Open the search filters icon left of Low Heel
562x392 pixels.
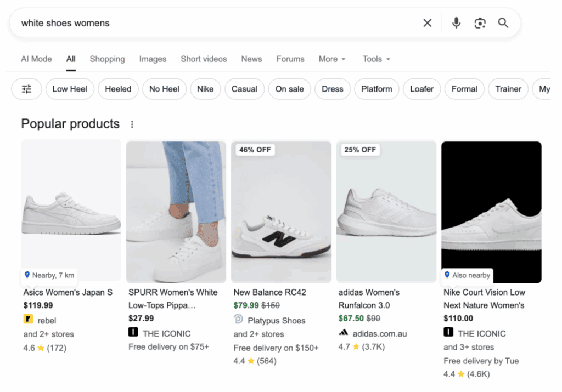26,89
